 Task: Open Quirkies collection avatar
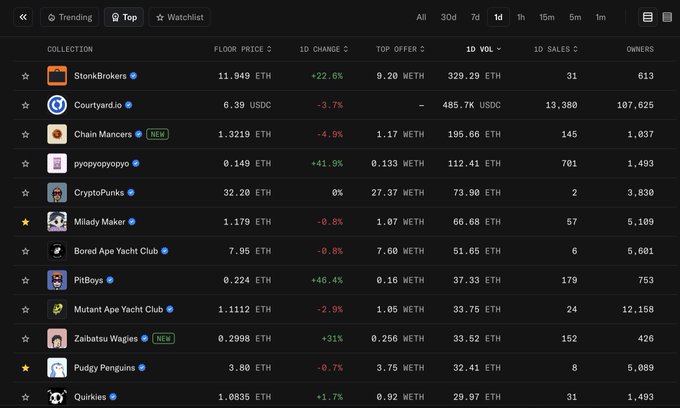point(57,397)
